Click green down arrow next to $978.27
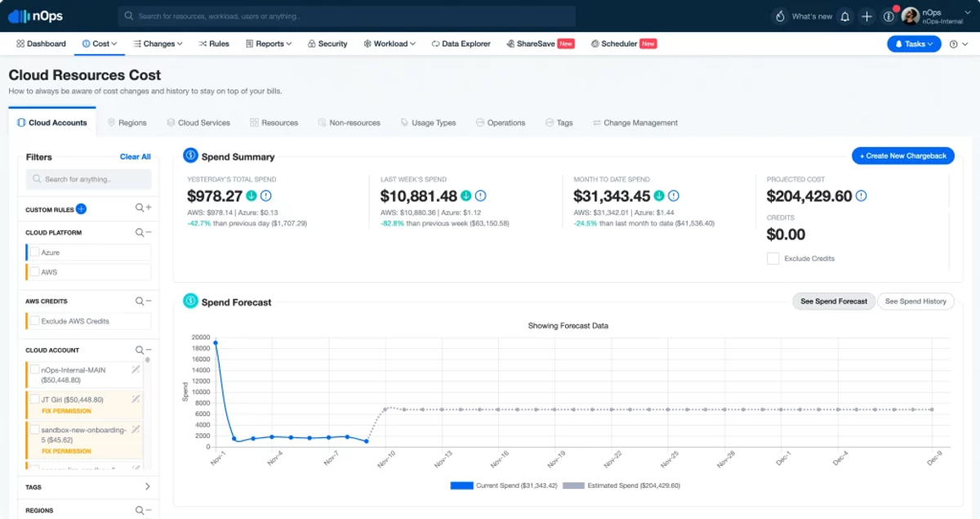Viewport: 980px width, 519px height. tap(252, 196)
